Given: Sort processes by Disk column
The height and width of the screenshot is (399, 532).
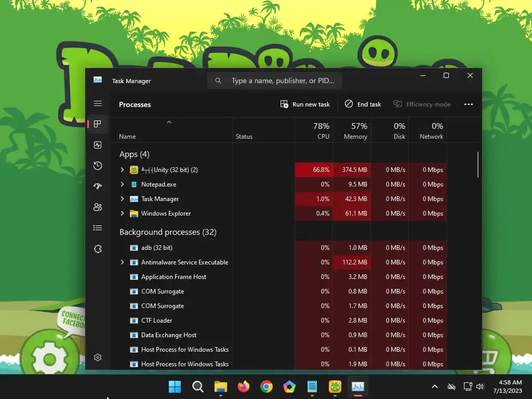Looking at the screenshot, I should click(x=390, y=130).
